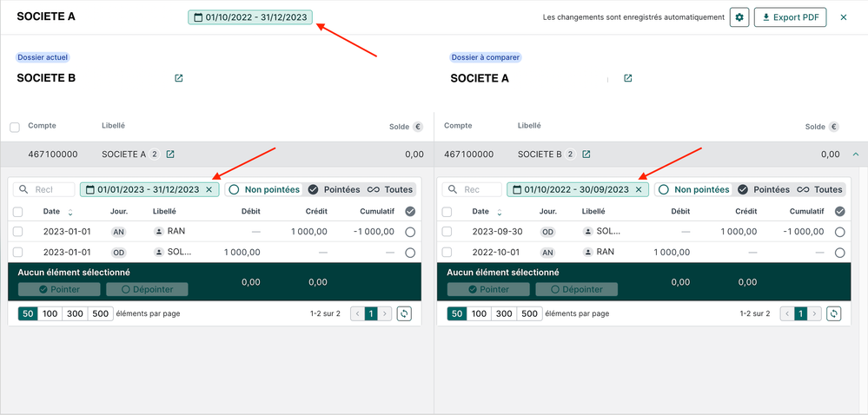Sort right table by Date column arrow
Viewport: 868px width, 415px height.
[x=500, y=212]
